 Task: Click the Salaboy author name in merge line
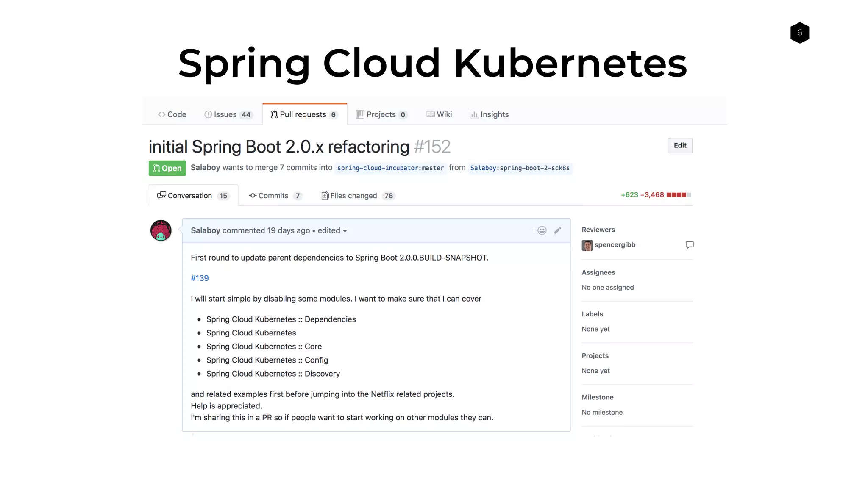[205, 168]
